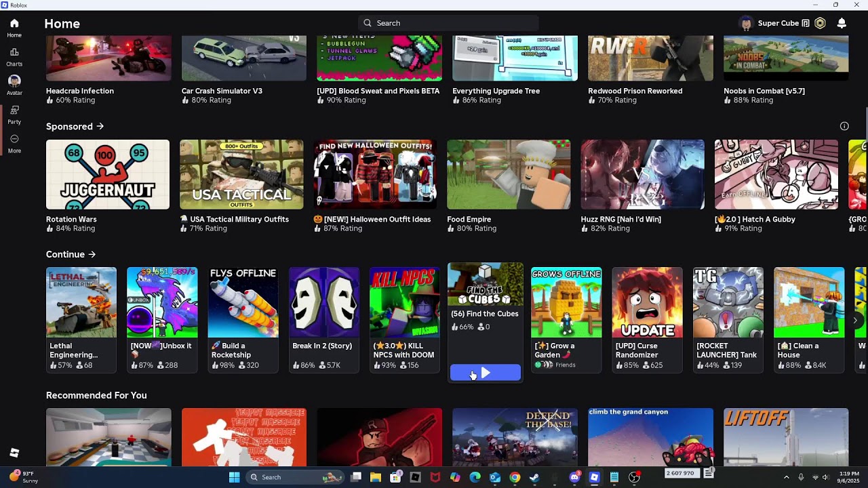Open the Unbox it game tile
The height and width of the screenshot is (488, 868).
tap(162, 320)
